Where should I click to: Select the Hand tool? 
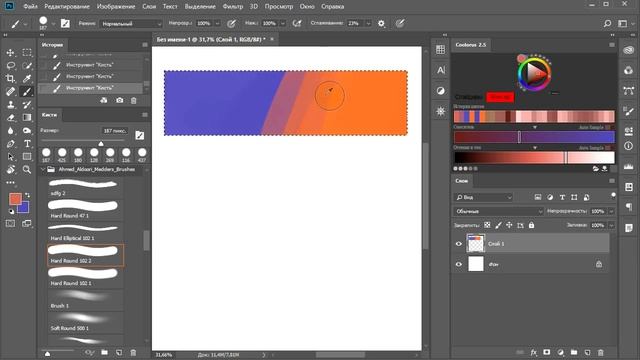tap(11, 169)
